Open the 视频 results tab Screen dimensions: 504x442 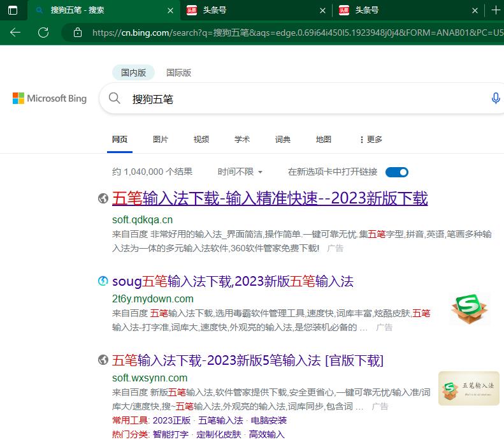[201, 140]
